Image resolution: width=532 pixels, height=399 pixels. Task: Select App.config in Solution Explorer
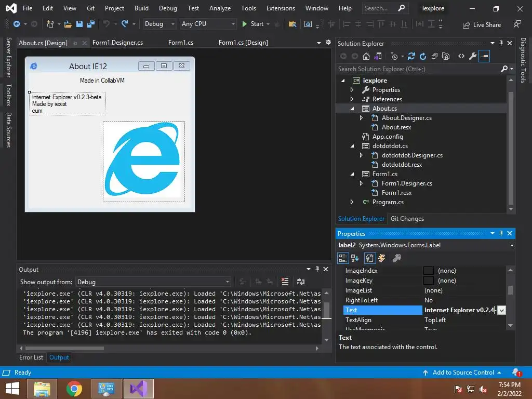(388, 137)
